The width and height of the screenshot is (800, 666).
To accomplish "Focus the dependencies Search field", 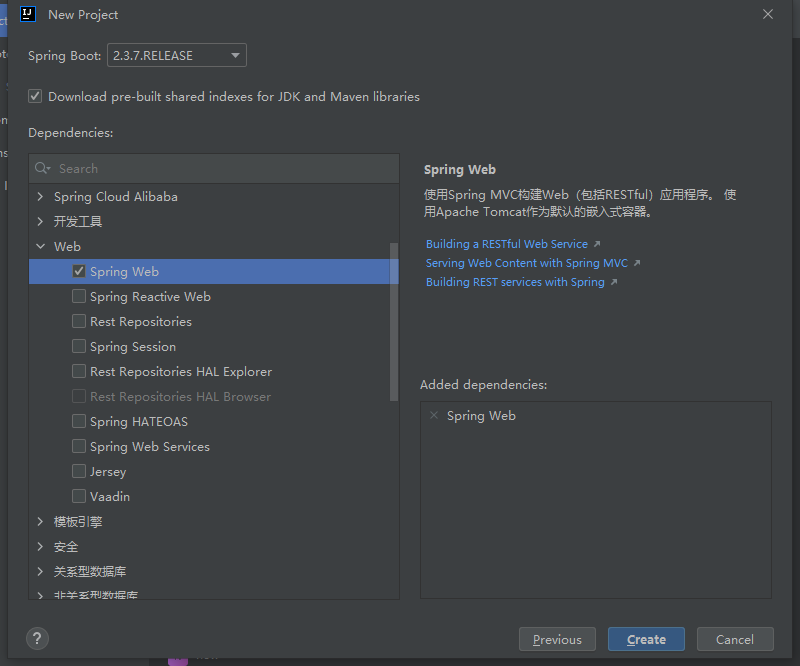I will 214,168.
